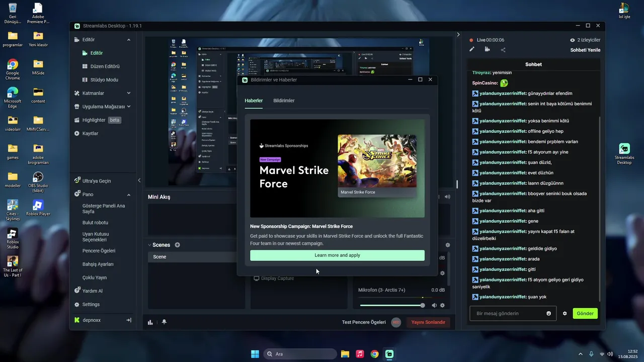Open the emoji picker in chat input

pos(549,313)
